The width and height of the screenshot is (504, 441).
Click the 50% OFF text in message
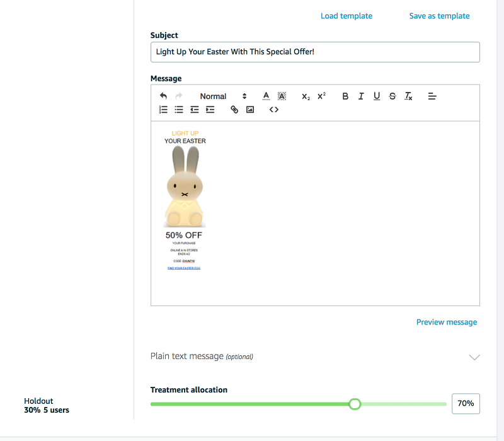(x=184, y=235)
